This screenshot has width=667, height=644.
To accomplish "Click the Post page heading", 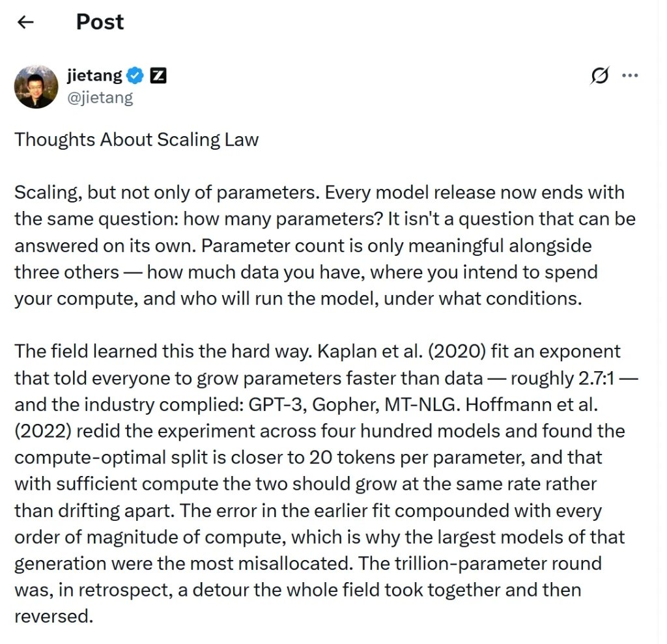I will pyautogui.click(x=100, y=22).
